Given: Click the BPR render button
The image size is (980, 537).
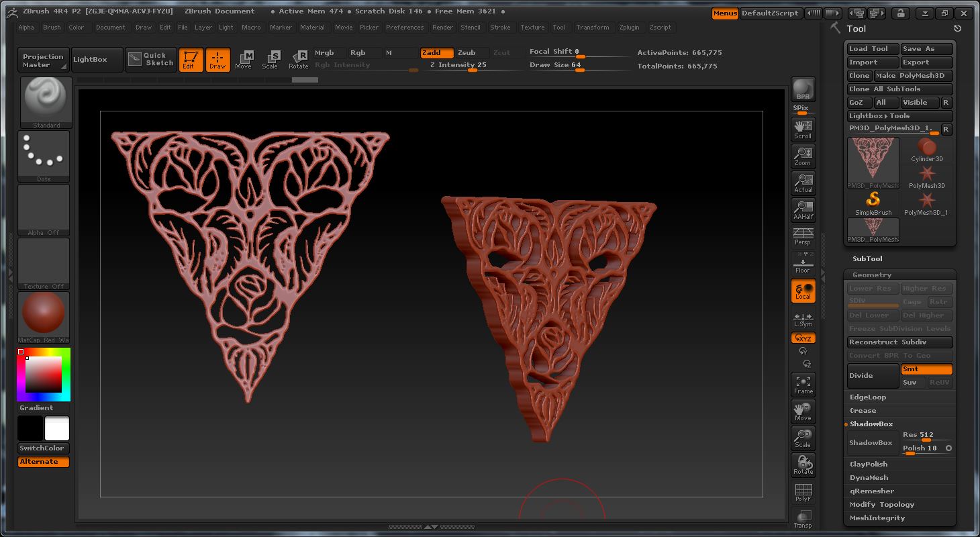Looking at the screenshot, I should [803, 89].
